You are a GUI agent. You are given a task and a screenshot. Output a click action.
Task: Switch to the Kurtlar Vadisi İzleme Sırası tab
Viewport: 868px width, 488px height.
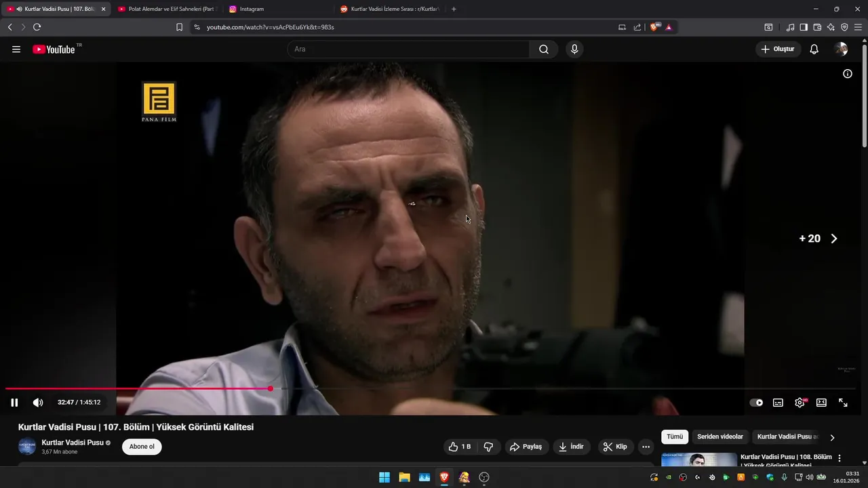click(x=389, y=9)
